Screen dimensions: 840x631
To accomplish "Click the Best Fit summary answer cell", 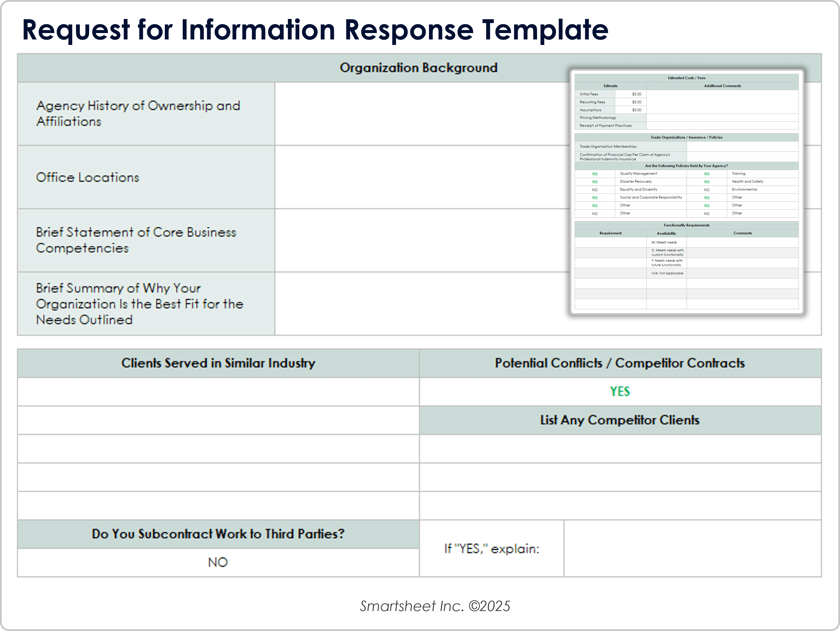I will [418, 304].
